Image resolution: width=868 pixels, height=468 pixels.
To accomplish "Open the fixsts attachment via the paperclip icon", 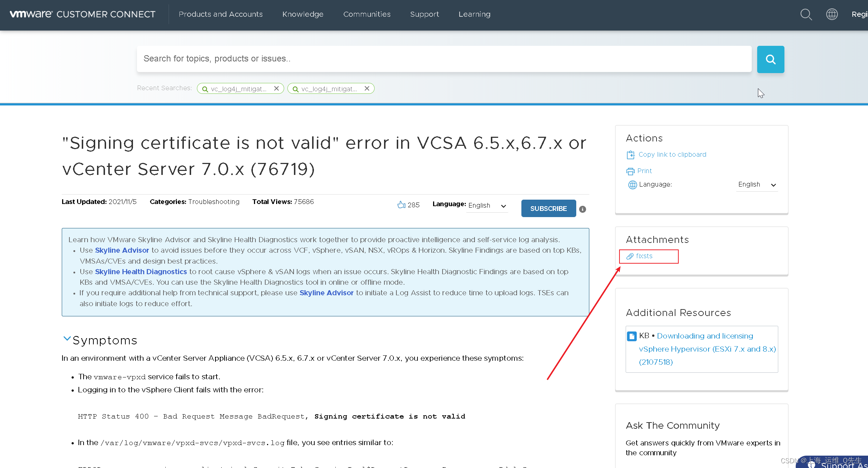I will tap(630, 256).
